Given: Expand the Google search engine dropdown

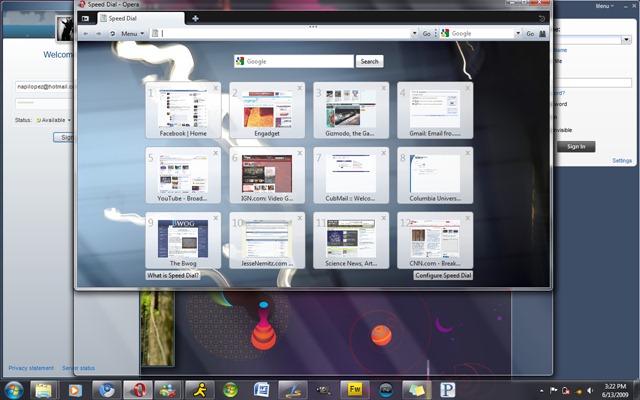Looking at the screenshot, I should click(518, 33).
